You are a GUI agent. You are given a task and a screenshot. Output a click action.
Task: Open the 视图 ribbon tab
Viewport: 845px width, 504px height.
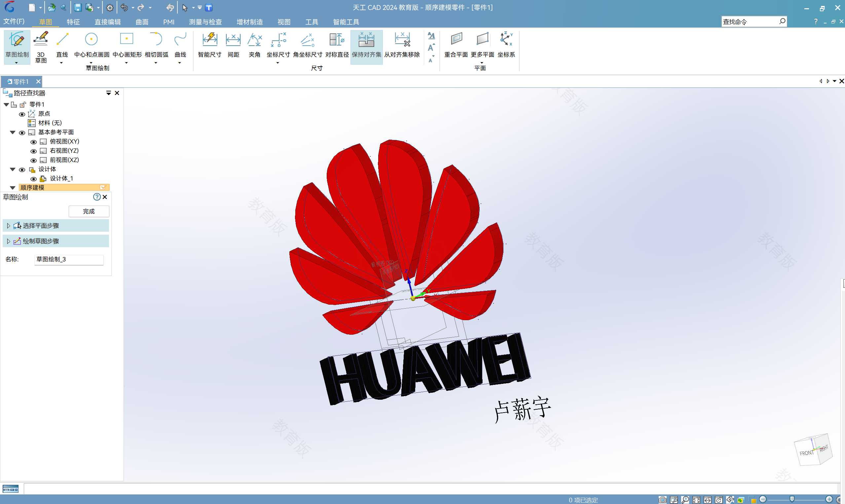click(284, 22)
